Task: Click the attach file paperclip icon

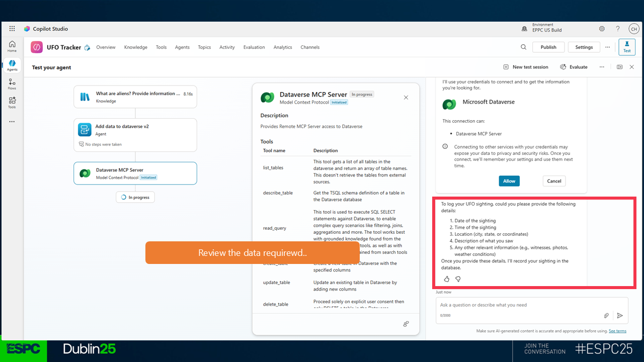Action: pos(606,315)
